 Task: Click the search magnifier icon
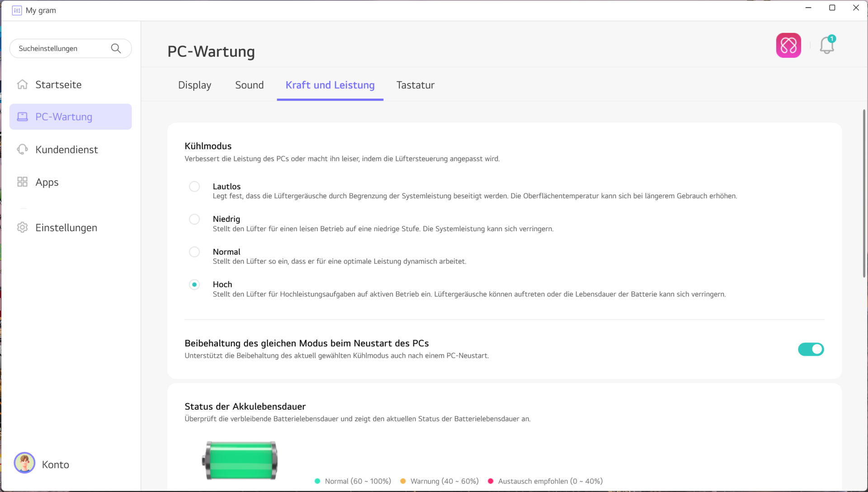[116, 48]
